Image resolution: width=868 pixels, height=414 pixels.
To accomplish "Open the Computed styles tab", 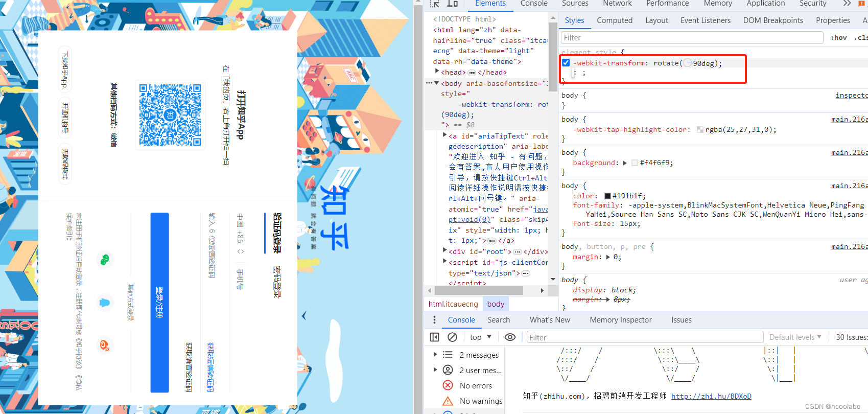I will point(615,20).
